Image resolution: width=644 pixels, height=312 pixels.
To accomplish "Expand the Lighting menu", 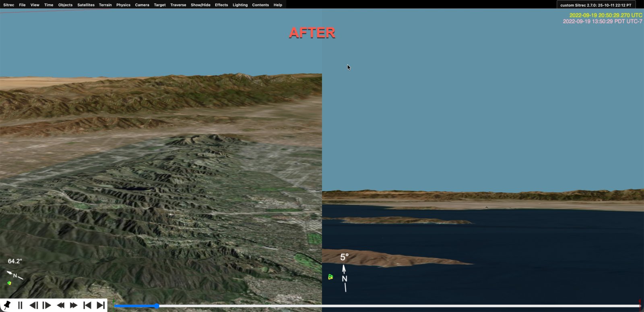I will point(240,5).
